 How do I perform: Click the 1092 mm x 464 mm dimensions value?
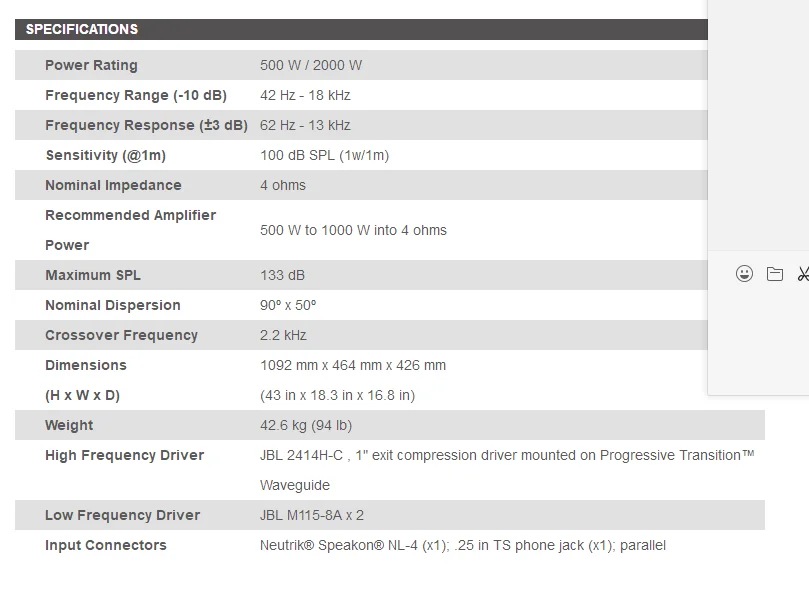[x=353, y=365]
